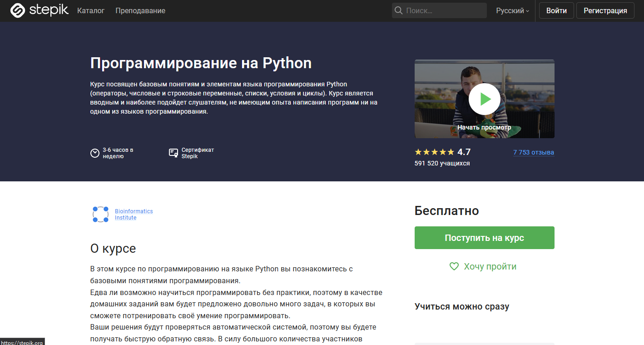Click the play button on course video
The height and width of the screenshot is (345, 644).
click(x=484, y=99)
